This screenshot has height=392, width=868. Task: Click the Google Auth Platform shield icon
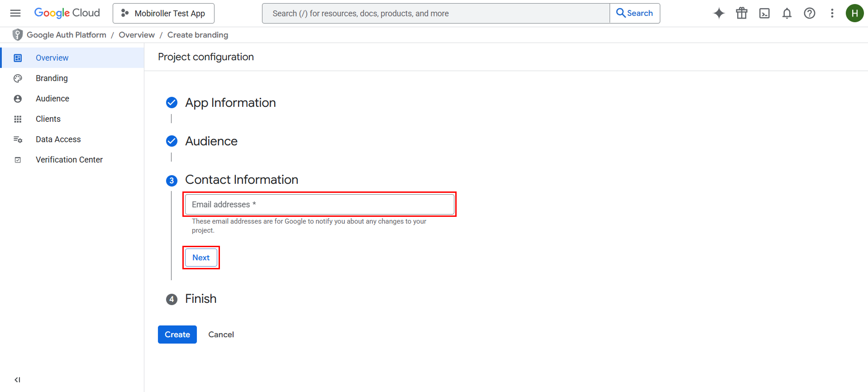pyautogui.click(x=18, y=35)
